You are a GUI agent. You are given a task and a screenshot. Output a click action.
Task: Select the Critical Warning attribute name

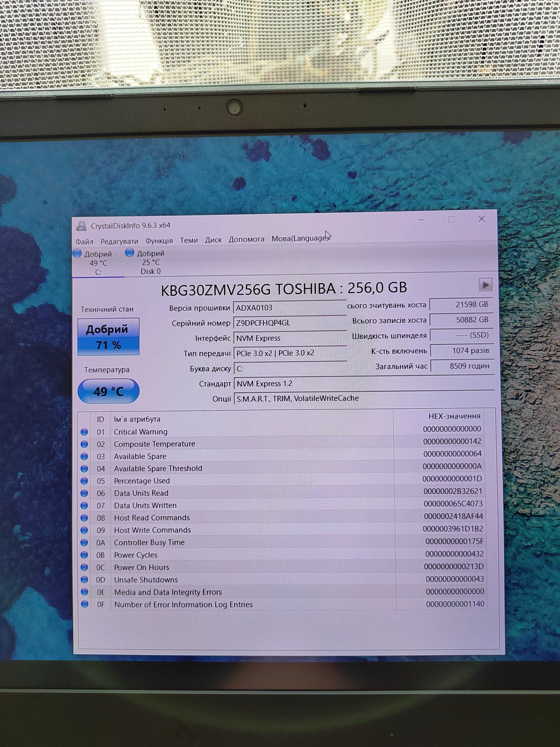(141, 432)
